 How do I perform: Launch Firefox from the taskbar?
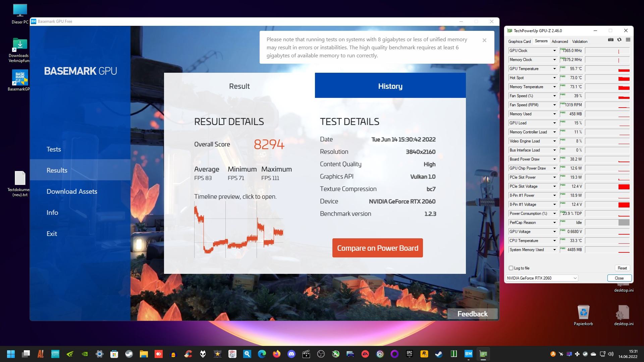tap(277, 354)
